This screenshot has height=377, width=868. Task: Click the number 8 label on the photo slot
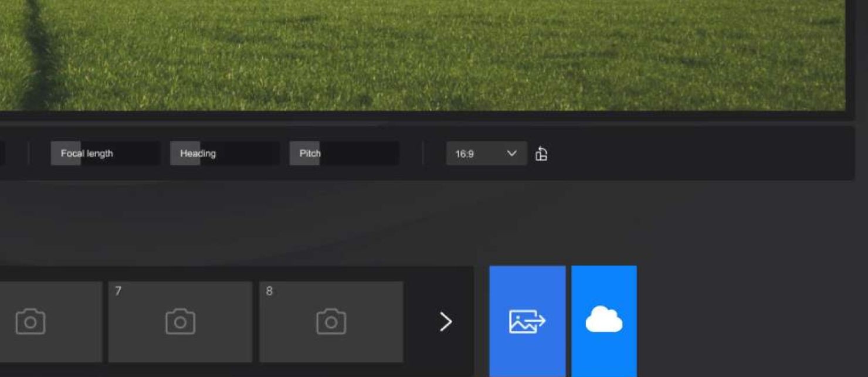click(269, 291)
